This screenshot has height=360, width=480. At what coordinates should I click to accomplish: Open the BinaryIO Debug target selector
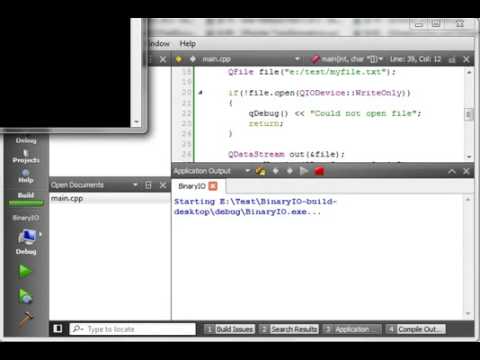coord(26,235)
